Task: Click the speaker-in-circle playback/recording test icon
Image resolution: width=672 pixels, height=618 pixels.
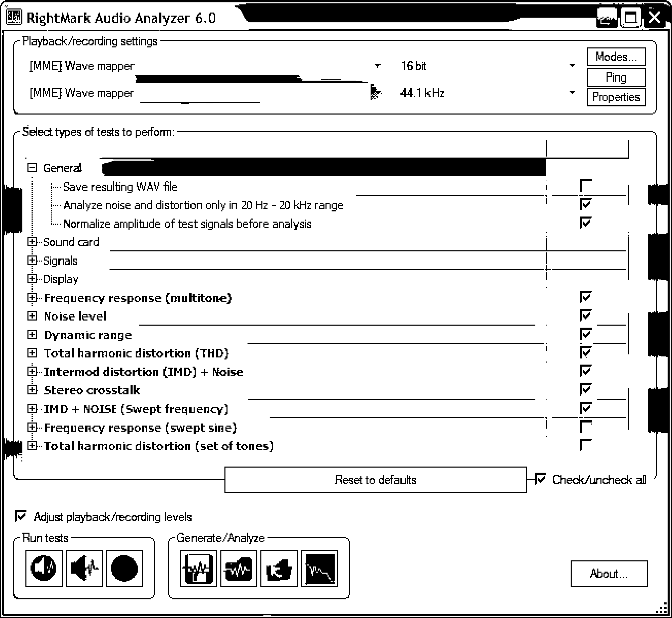Action: (44, 568)
